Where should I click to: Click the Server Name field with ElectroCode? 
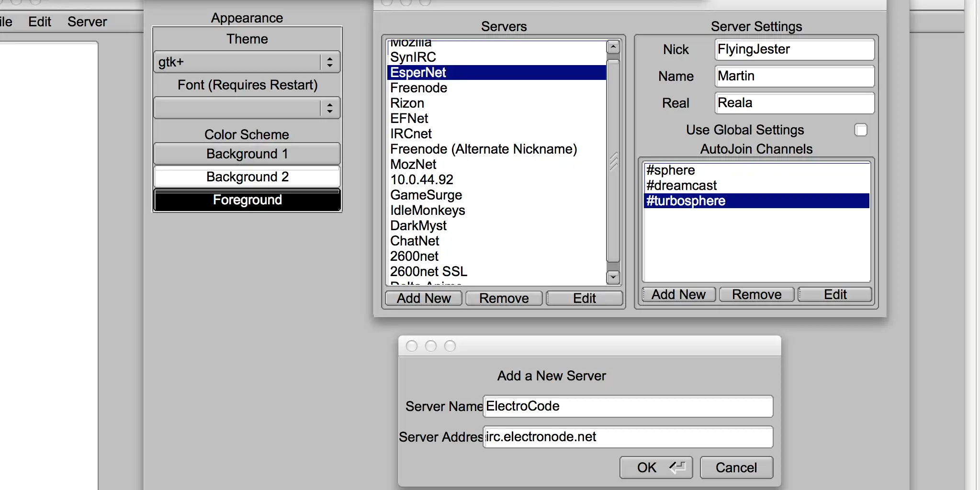pos(628,406)
